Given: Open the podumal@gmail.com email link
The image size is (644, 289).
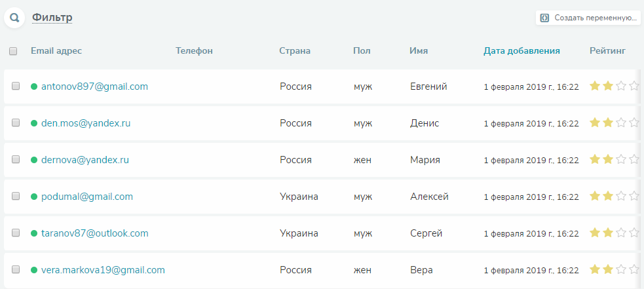Looking at the screenshot, I should tap(87, 197).
